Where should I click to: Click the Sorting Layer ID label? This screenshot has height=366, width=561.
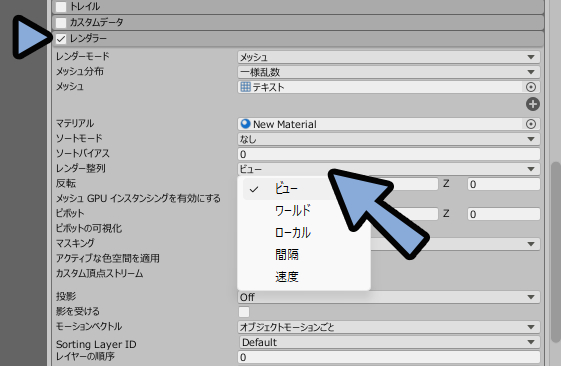[96, 344]
